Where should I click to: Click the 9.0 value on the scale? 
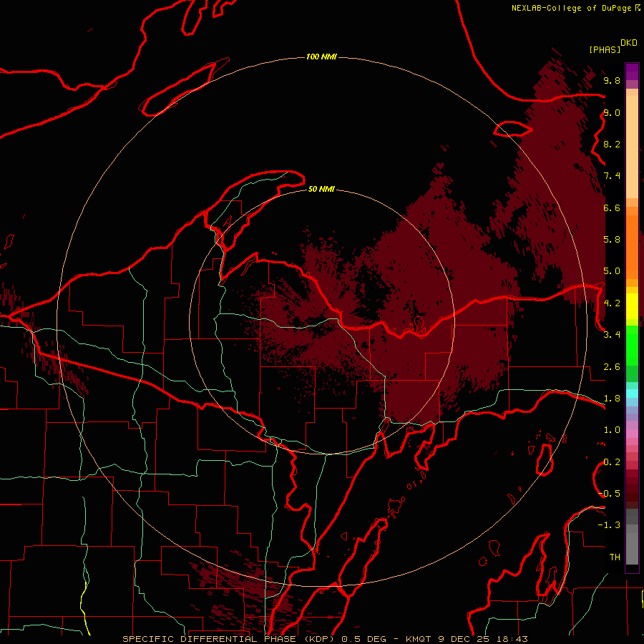point(612,112)
